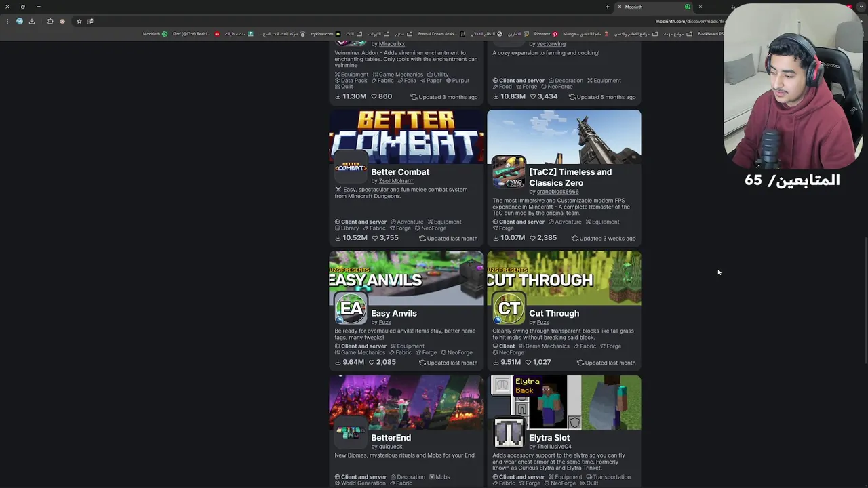Open the browser three-dot menu

pos(7,21)
